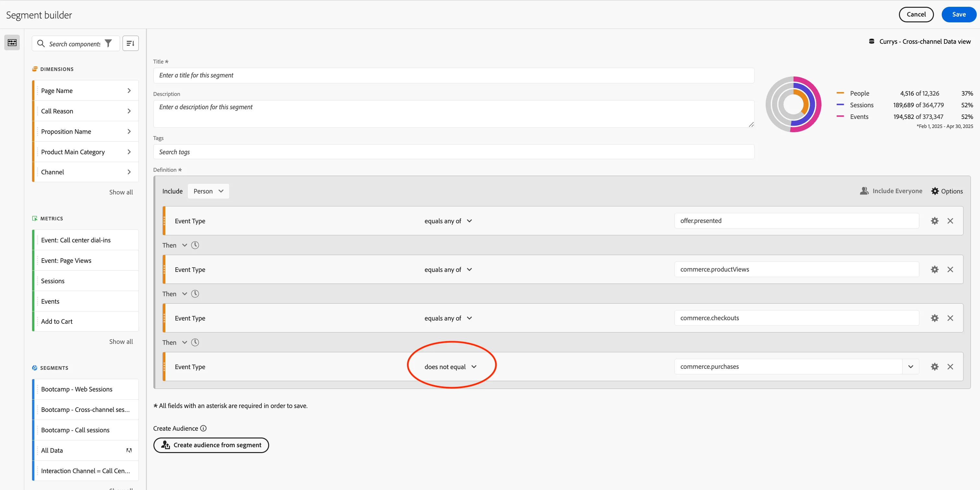Click the segment Title input field
The image size is (980, 490).
coord(453,75)
